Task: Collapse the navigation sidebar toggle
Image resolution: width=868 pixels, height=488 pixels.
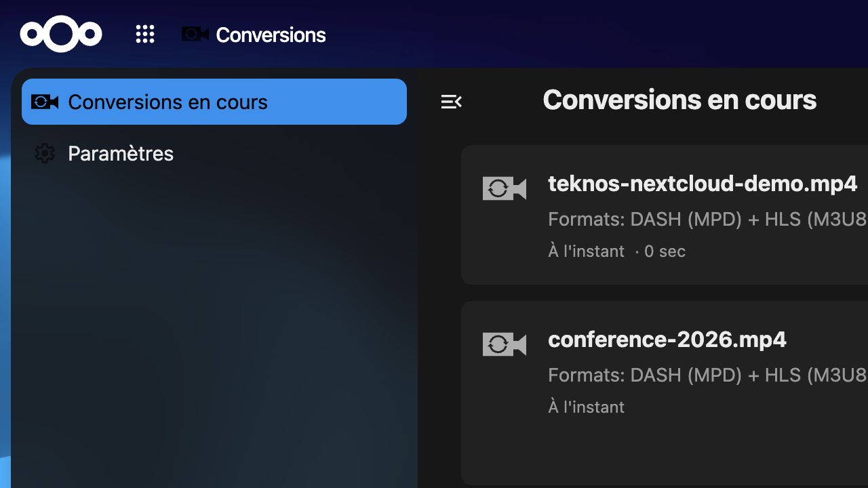Action: (x=451, y=102)
